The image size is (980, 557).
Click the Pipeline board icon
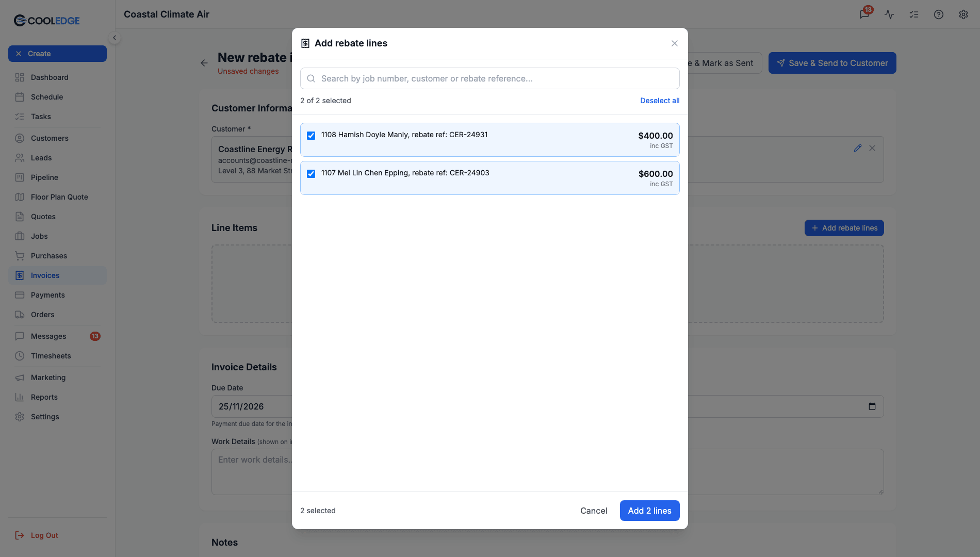(x=20, y=177)
